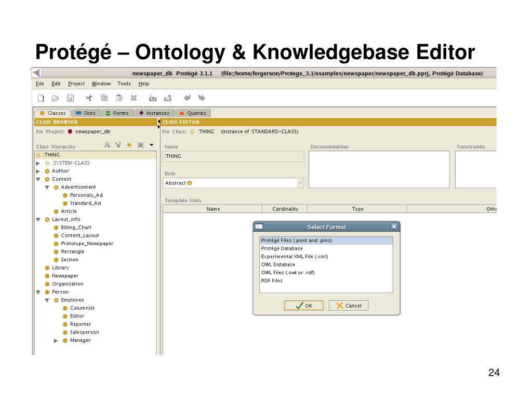Switch to the Classes tab
Screen dimensions: 532x399
click(x=52, y=113)
